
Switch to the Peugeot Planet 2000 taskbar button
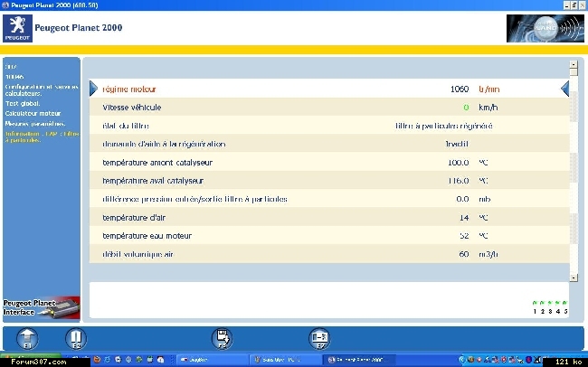coord(359,360)
